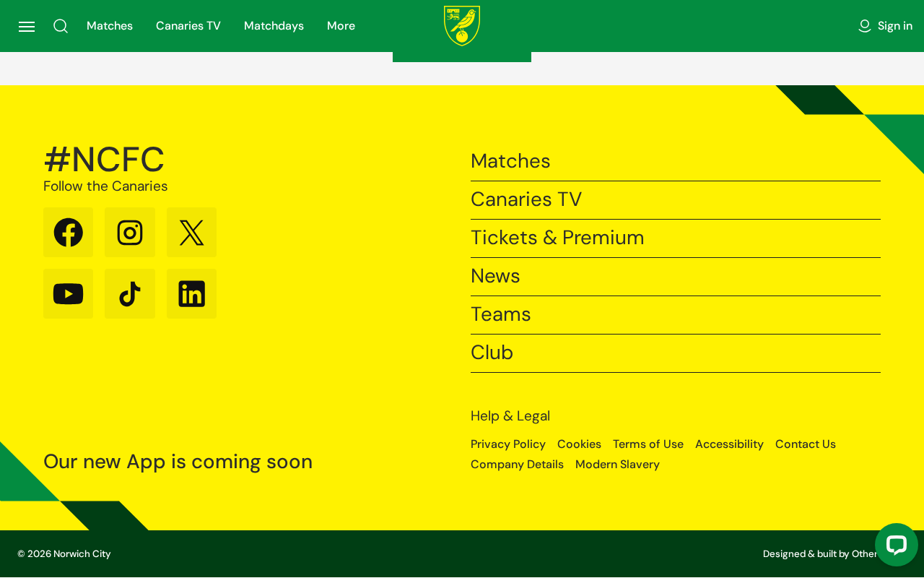Click the search magnifier icon
Image resolution: width=924 pixels, height=578 pixels.
coord(61,26)
